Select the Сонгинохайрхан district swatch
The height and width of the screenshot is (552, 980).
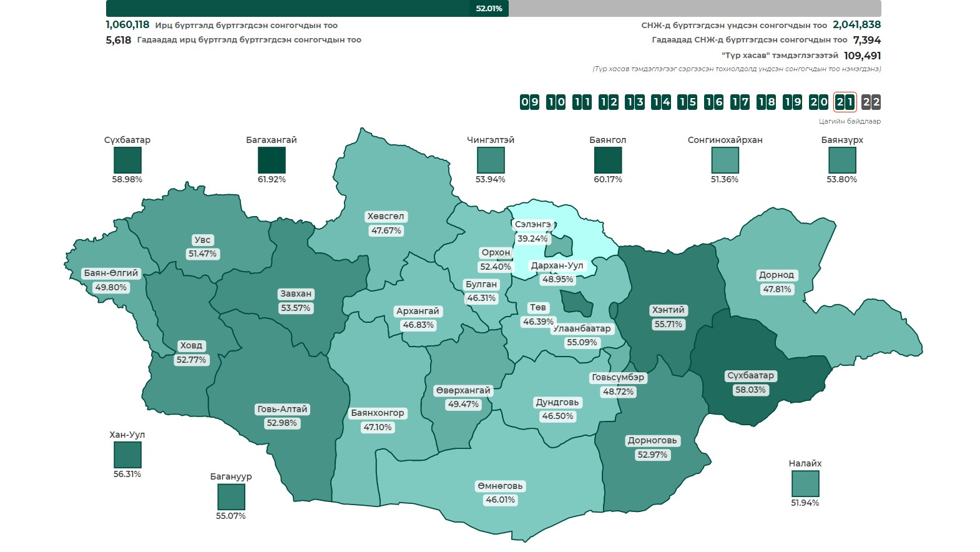tap(725, 160)
